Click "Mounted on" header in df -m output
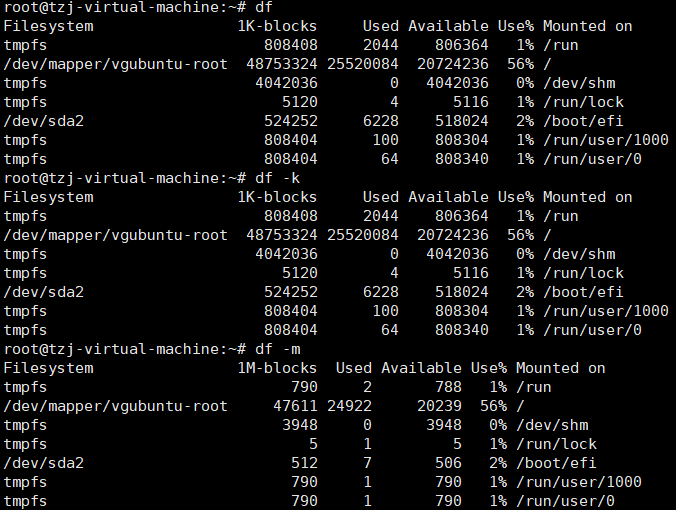This screenshot has height=510, width=676. pos(560,368)
